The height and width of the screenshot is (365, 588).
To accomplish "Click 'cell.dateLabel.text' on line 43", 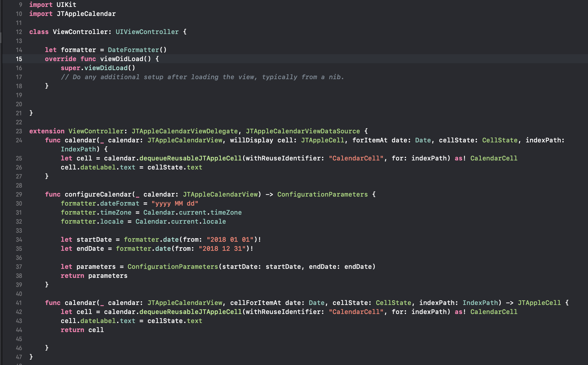I will tap(98, 321).
